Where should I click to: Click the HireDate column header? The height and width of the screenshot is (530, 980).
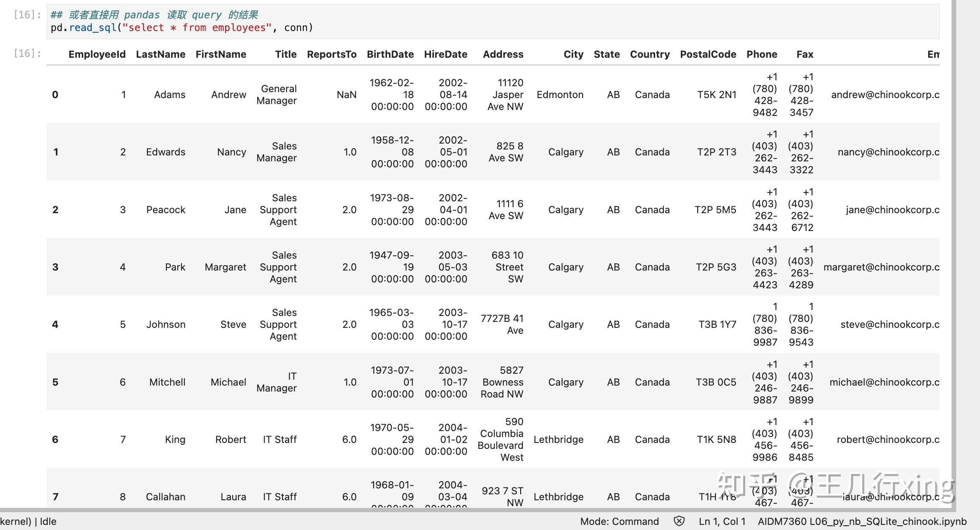(x=445, y=54)
